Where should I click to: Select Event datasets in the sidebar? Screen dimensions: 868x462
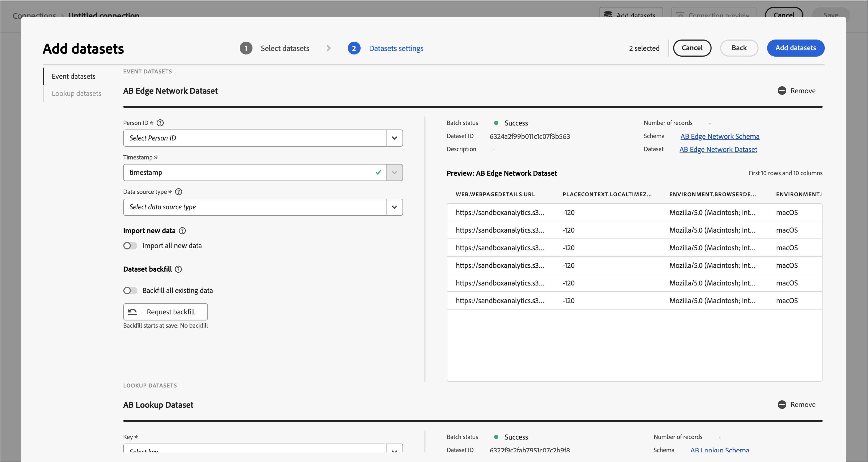click(x=73, y=77)
